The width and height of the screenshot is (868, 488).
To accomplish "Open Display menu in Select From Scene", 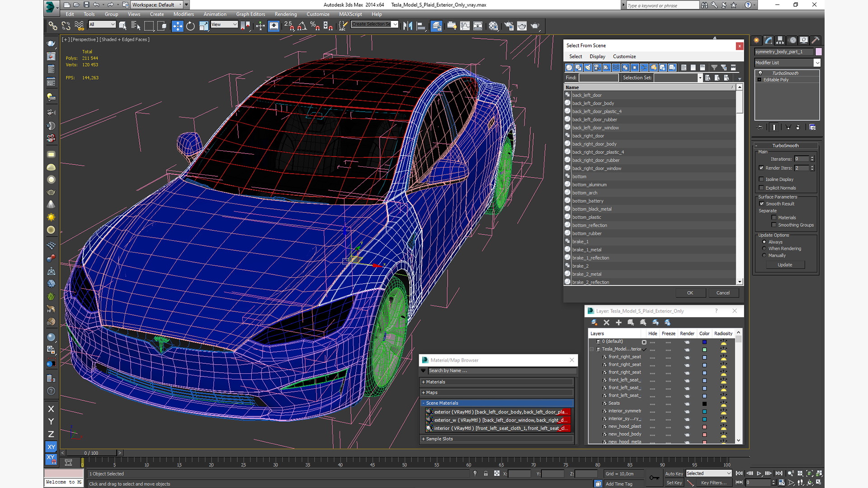I will [x=597, y=56].
